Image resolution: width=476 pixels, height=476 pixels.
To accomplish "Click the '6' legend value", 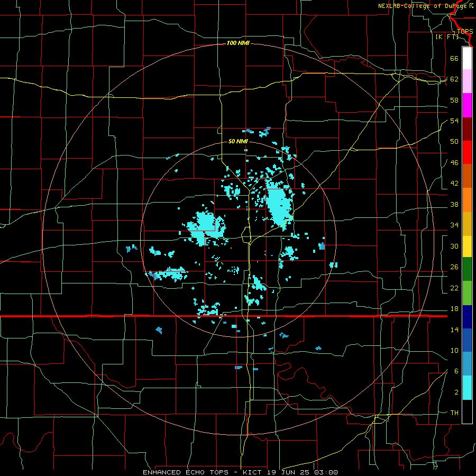I will pyautogui.click(x=456, y=371).
